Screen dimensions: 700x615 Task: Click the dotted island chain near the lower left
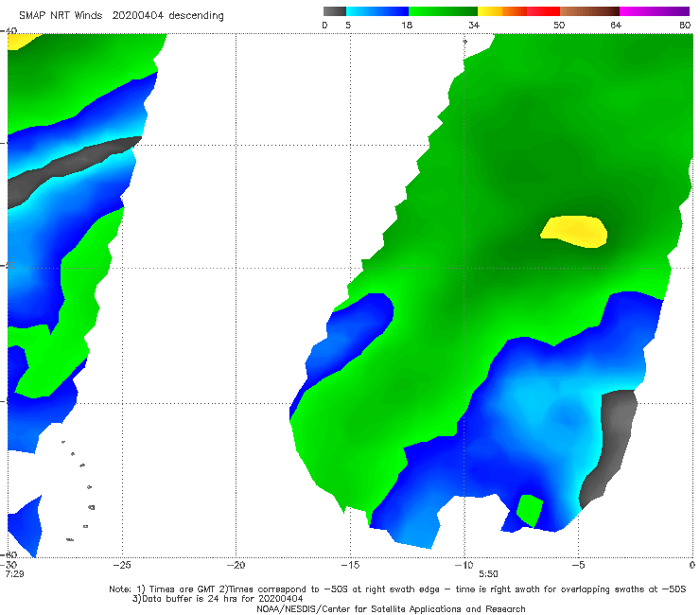(x=79, y=490)
